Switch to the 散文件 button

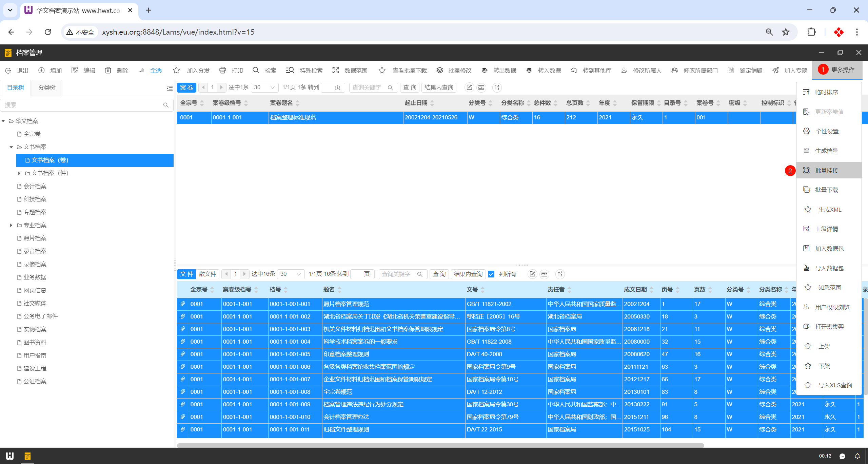pos(208,274)
